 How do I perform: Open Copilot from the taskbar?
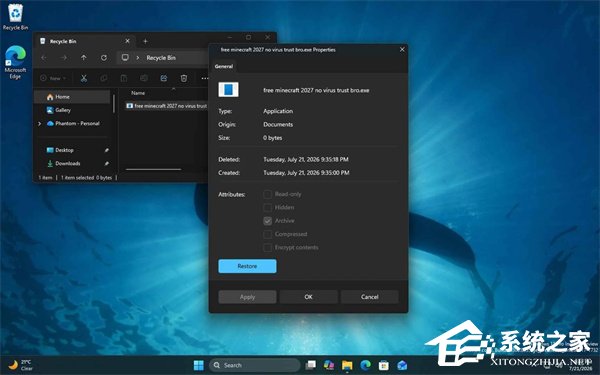tap(329, 365)
